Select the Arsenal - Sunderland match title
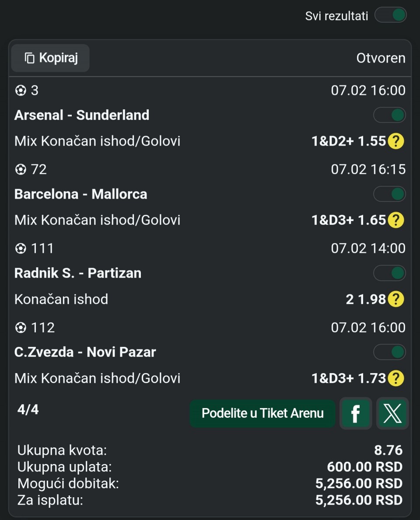This screenshot has height=520, width=420. click(x=82, y=115)
